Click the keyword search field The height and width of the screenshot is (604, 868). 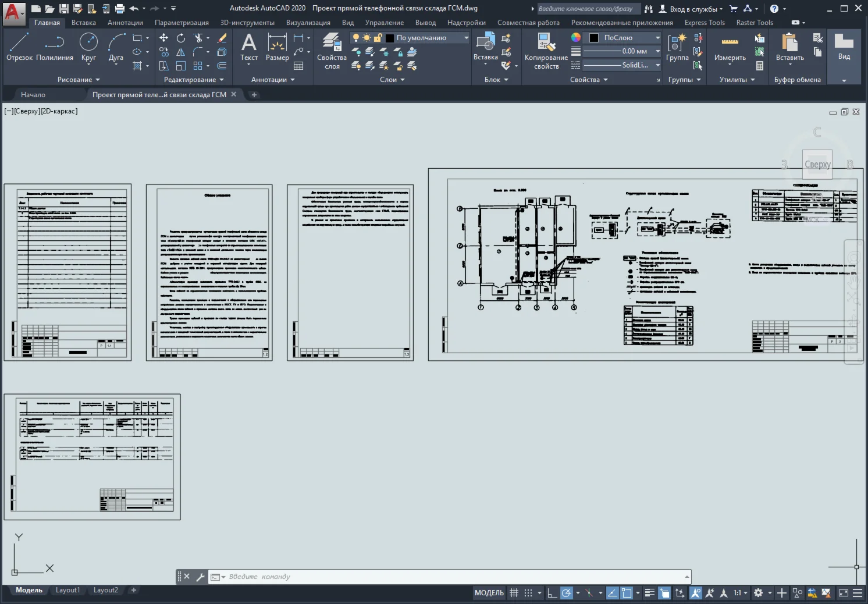tap(588, 9)
